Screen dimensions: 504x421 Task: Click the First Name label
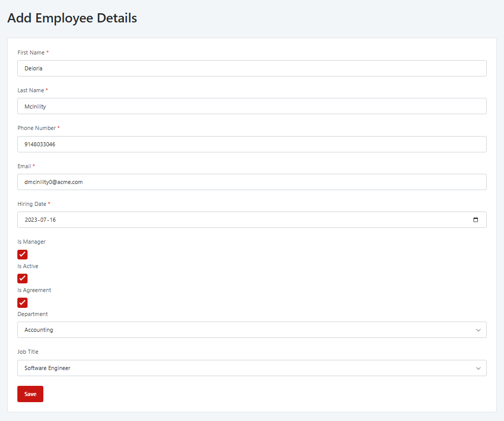pyautogui.click(x=31, y=52)
